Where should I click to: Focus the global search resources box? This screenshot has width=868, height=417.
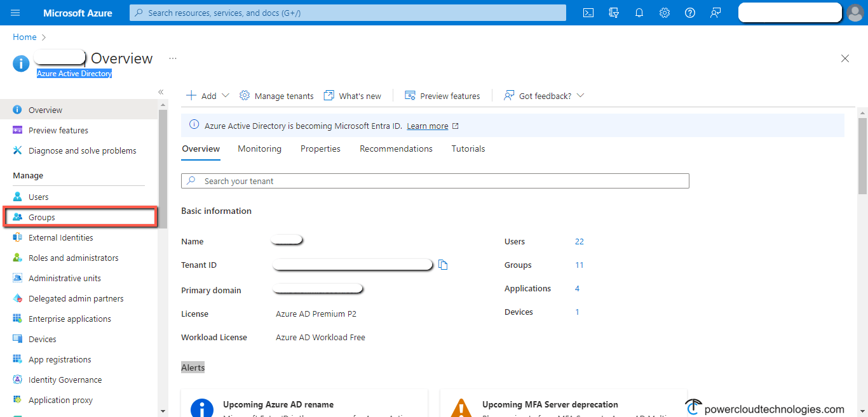click(x=348, y=13)
